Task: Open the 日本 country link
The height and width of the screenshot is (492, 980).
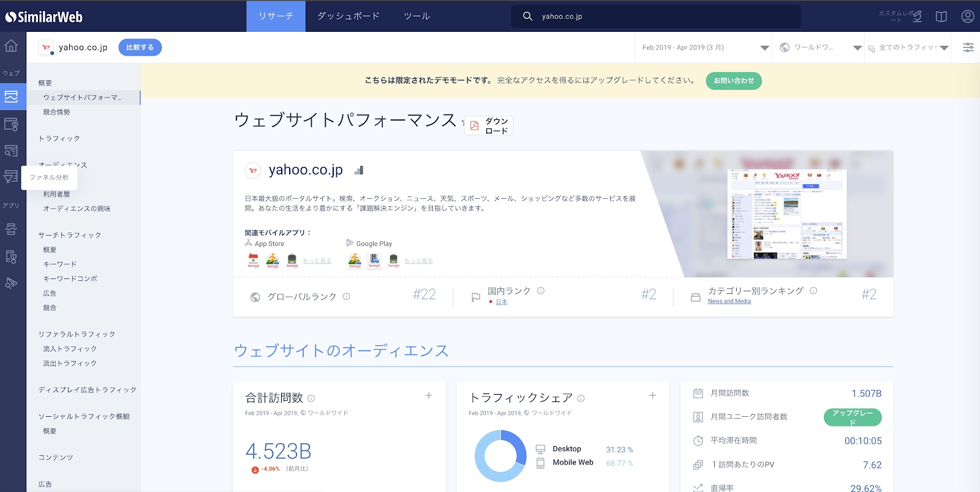Action: 502,302
